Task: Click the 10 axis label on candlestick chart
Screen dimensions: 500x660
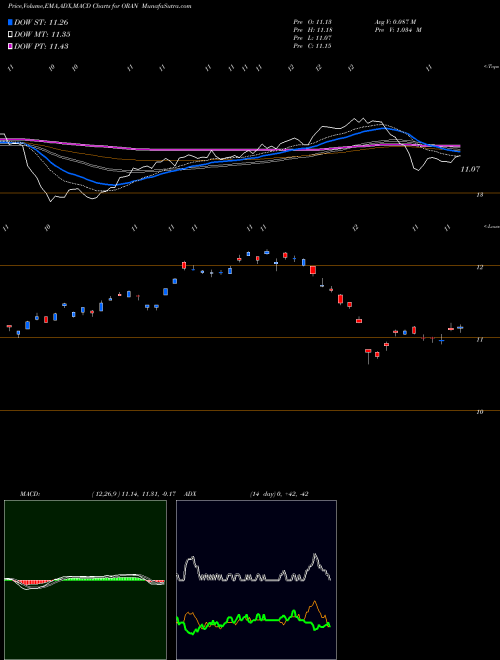Action: (x=480, y=412)
